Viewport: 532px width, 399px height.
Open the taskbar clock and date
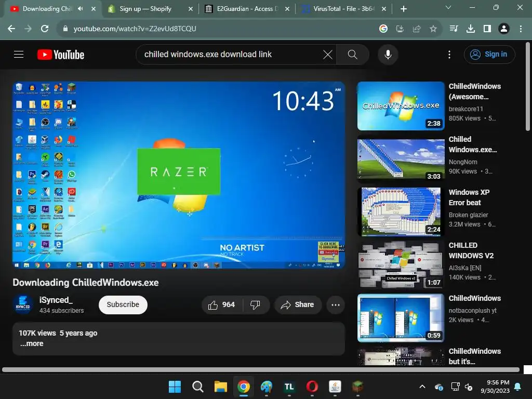[495, 387]
